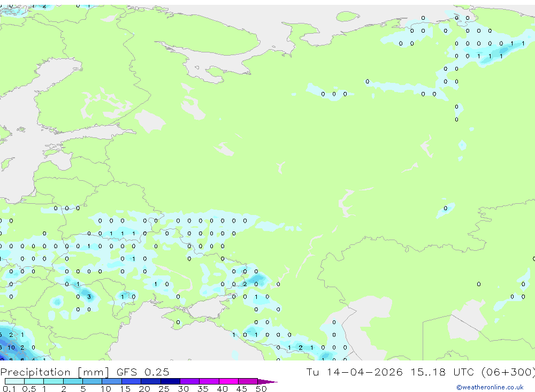Click the 'Tu 14-04-2026' date text
Image resolution: width=535 pixels, height=392 pixels.
(x=354, y=372)
